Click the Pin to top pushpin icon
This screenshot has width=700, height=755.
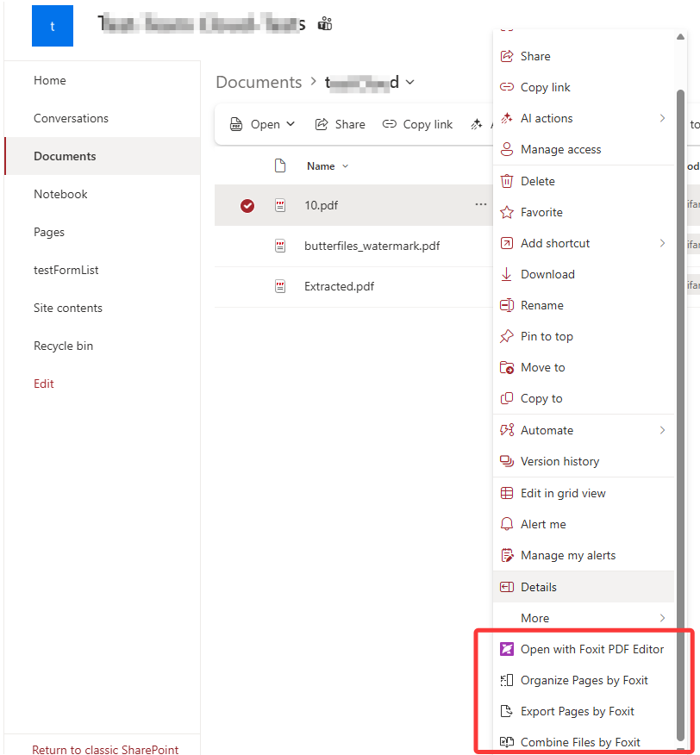(x=506, y=337)
